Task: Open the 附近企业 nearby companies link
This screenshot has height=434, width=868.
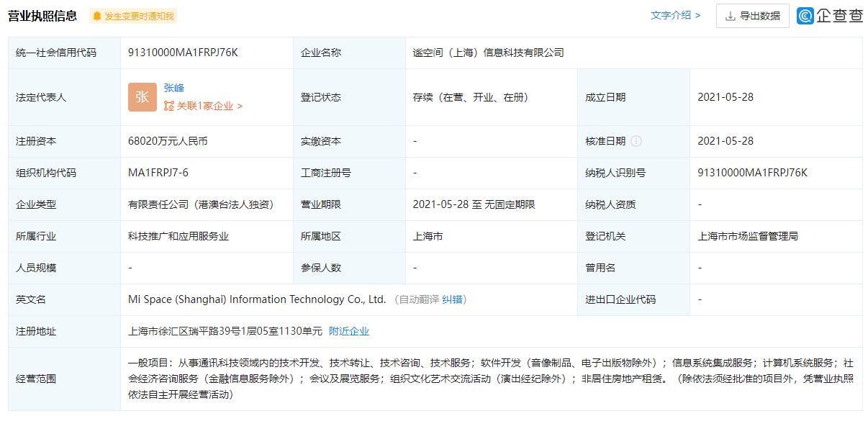Action: [x=349, y=331]
